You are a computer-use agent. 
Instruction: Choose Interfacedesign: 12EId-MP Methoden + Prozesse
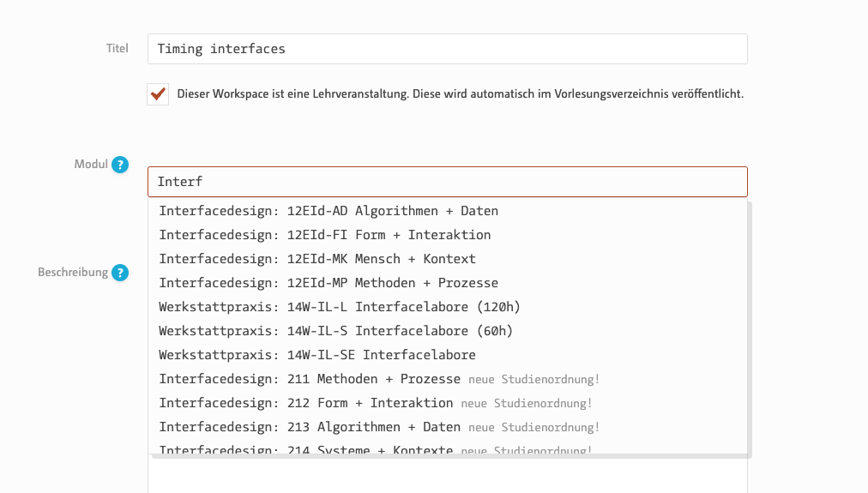[x=447, y=283]
